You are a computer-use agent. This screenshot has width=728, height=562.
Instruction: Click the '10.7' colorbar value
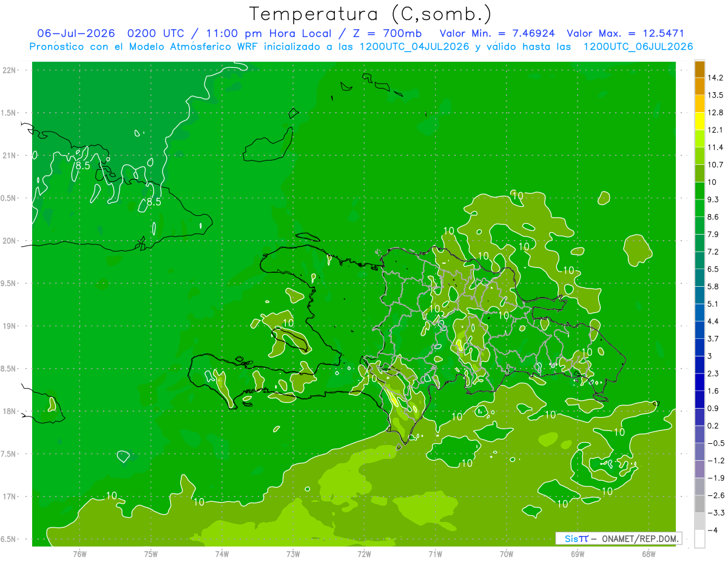715,165
